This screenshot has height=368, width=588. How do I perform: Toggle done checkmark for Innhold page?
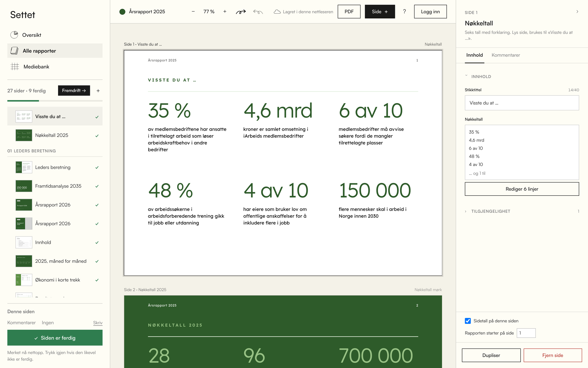coord(97,242)
